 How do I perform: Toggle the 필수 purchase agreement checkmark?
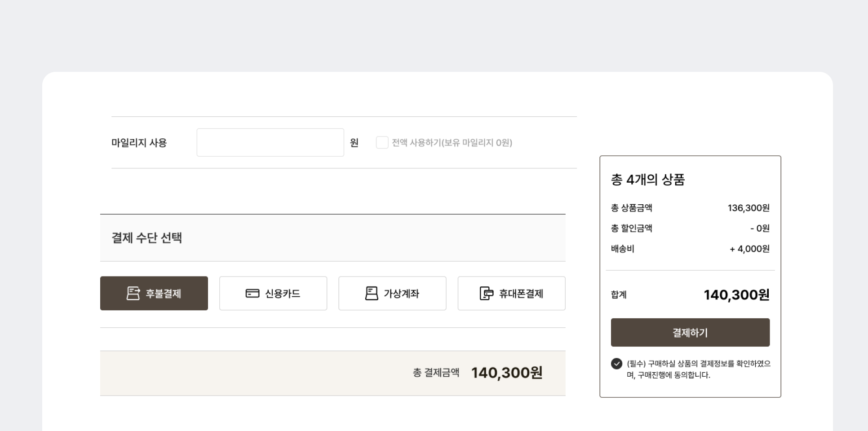(x=616, y=364)
